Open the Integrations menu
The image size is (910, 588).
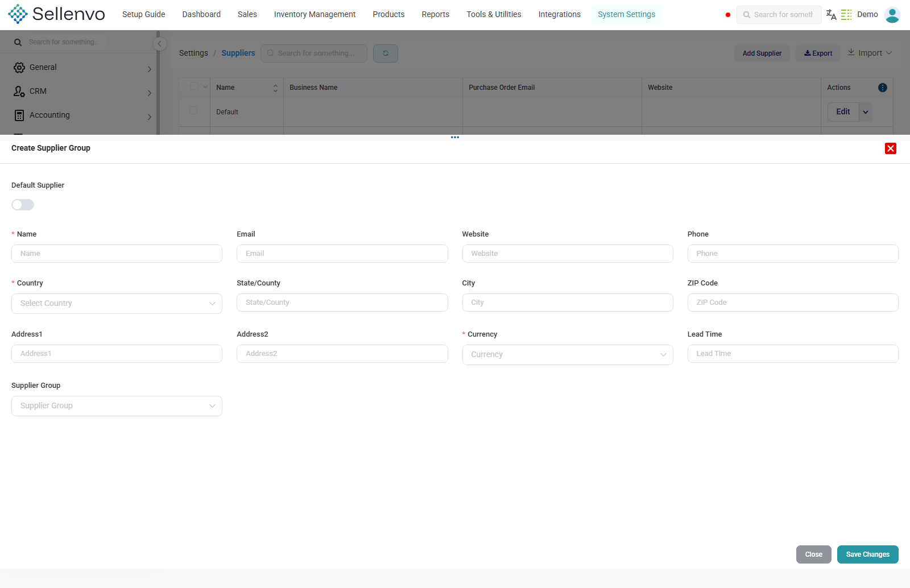(x=560, y=14)
